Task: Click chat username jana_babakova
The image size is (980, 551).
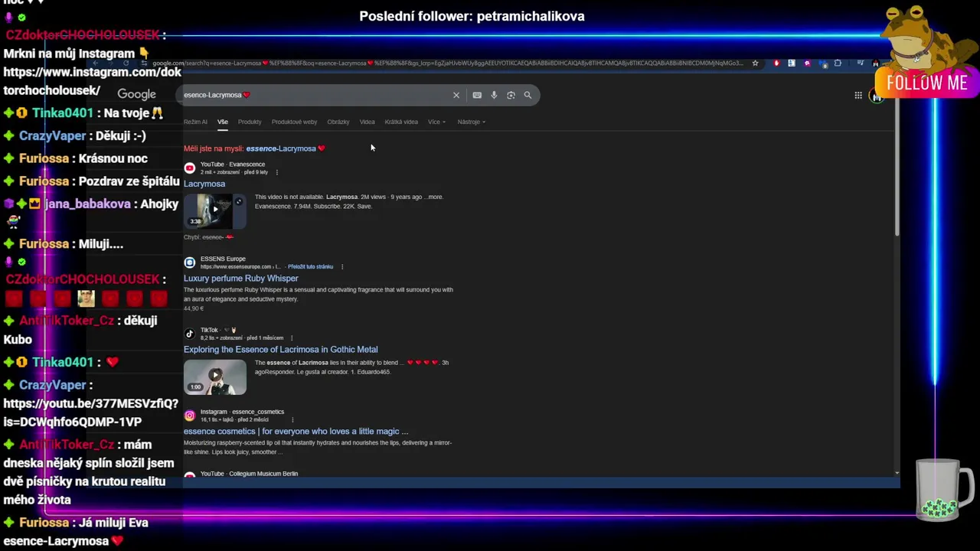Action: (x=88, y=204)
